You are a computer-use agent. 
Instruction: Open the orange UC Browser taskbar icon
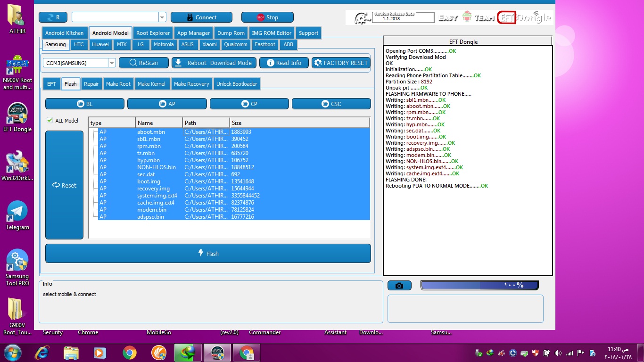(158, 353)
